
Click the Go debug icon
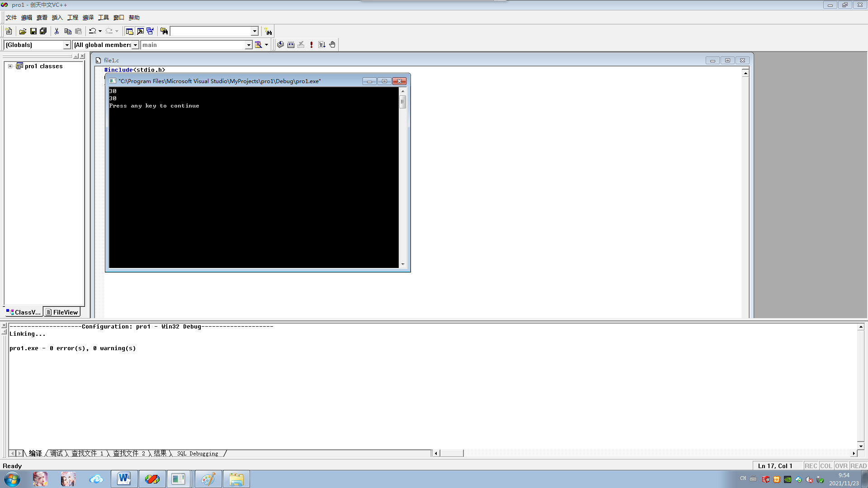click(322, 45)
